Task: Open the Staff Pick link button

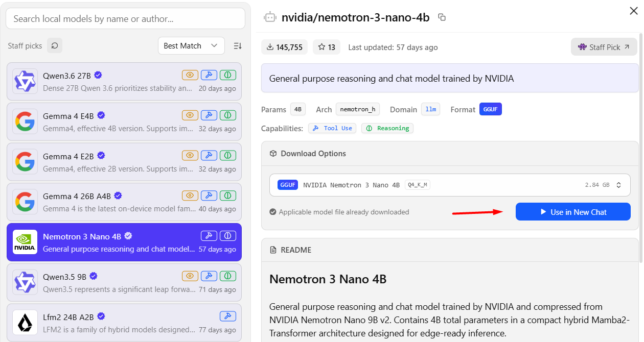Action: 604,47
